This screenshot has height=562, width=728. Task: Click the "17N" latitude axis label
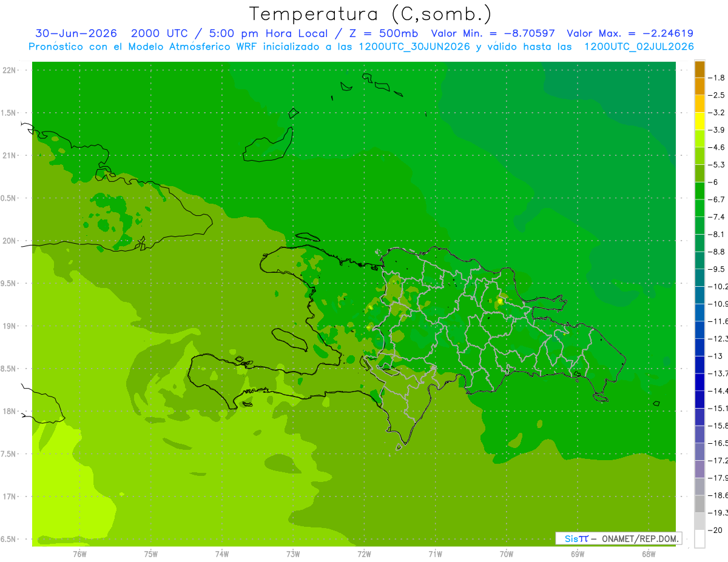(x=10, y=497)
